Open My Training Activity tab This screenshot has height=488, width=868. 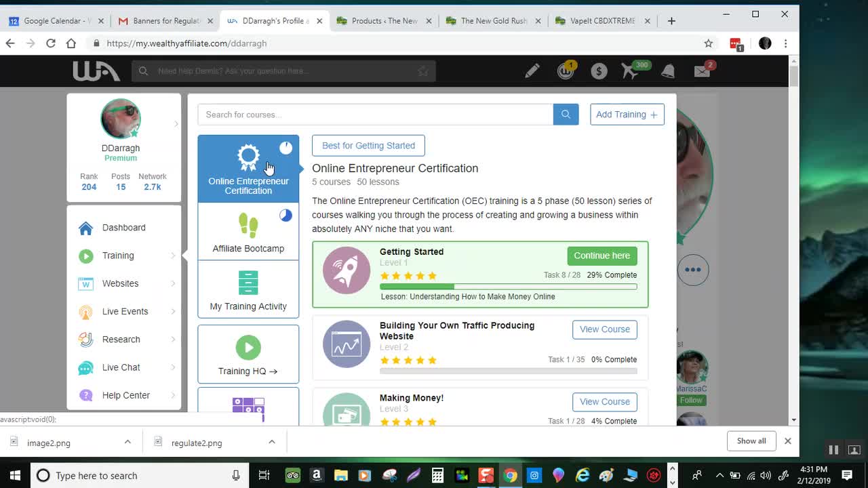[248, 289]
